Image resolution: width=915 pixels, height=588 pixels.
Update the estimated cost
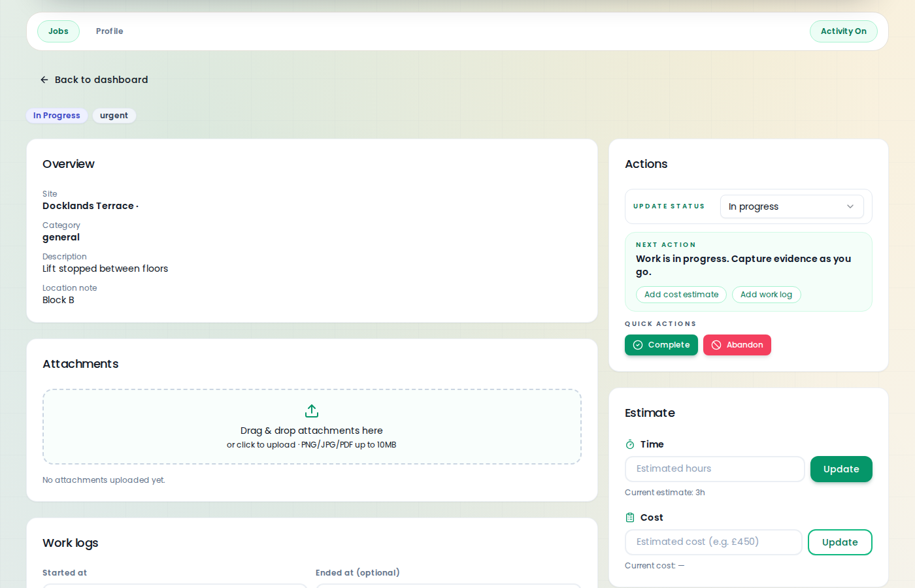click(x=839, y=542)
